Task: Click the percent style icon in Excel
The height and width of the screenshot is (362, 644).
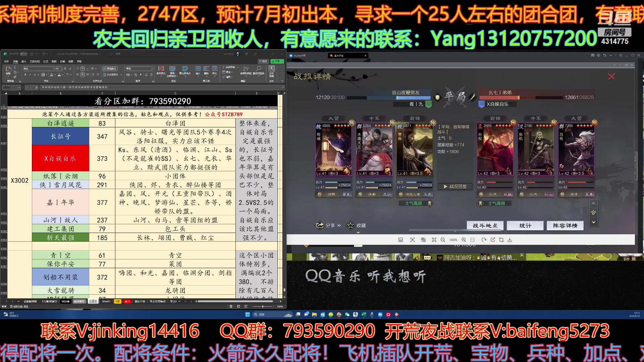Action: click(x=136, y=75)
